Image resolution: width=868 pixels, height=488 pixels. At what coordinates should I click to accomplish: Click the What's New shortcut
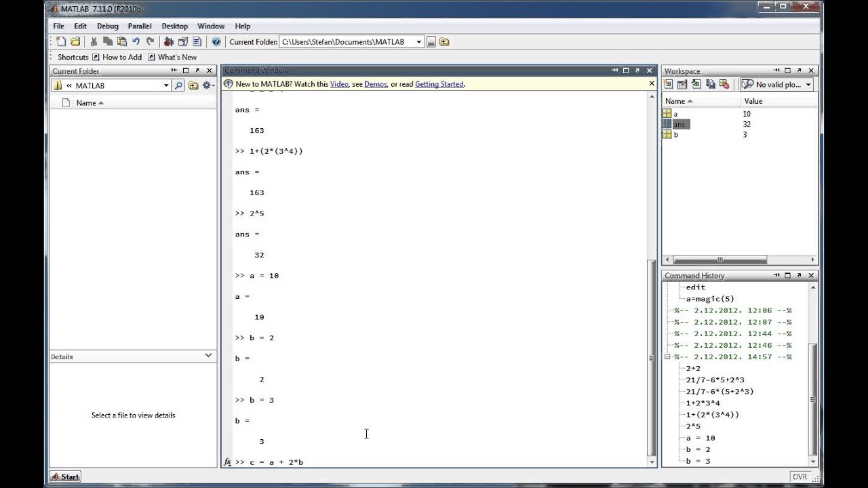pyautogui.click(x=172, y=57)
